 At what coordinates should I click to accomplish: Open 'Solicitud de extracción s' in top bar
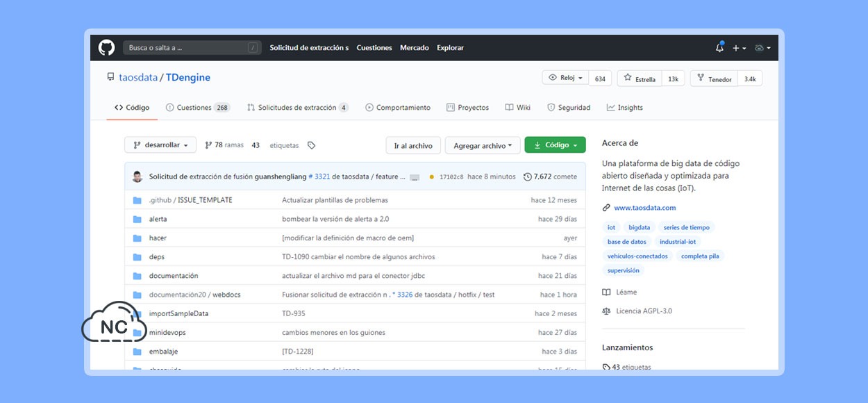[309, 48]
